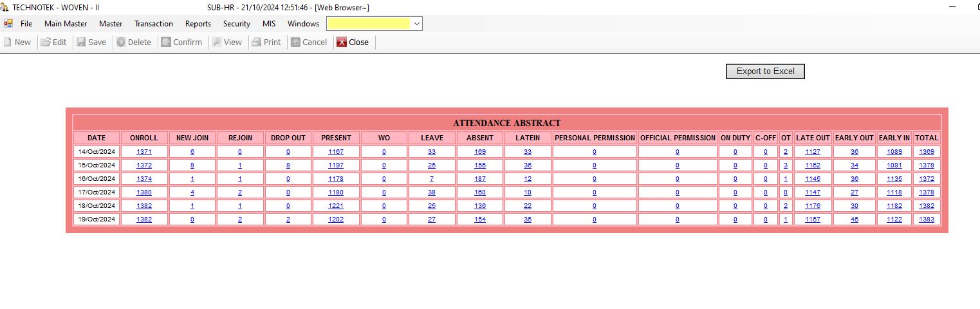
Task: Open PRESENT count 1221 for 18/Oct/2024
Action: coord(336,206)
